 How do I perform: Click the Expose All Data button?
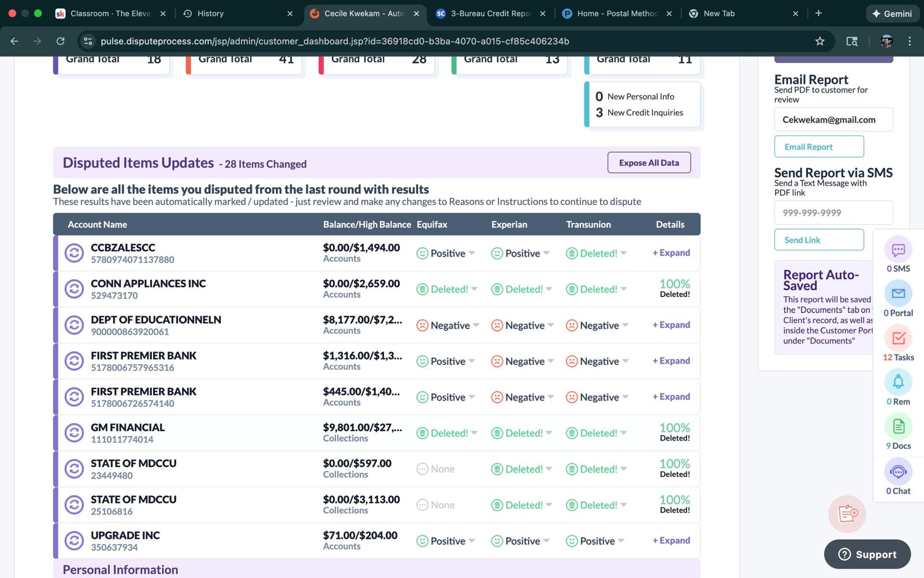coord(649,163)
